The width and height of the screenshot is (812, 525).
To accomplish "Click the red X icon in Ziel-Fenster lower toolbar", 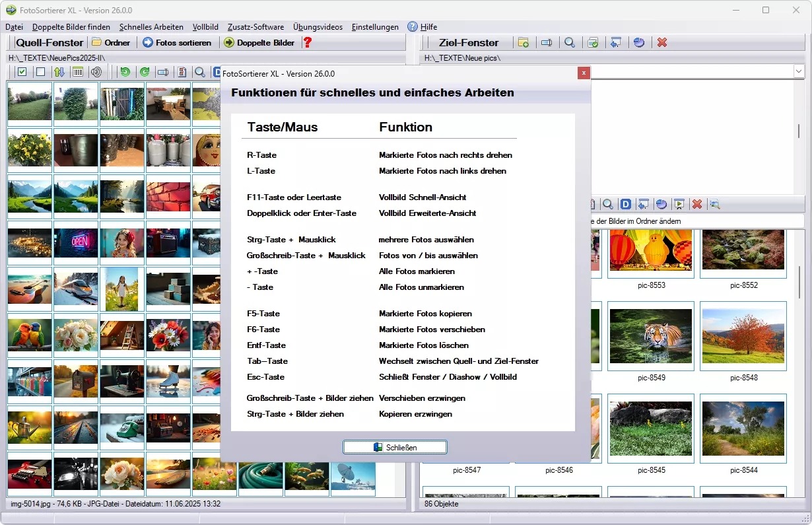I will click(x=696, y=204).
